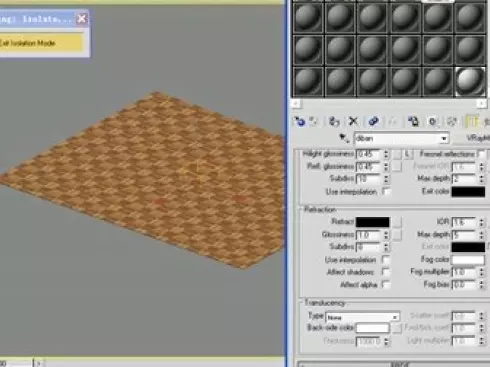Viewport: 490px width, 367px height.
Task: Click the Assign Material to Selection icon
Action: 334,122
